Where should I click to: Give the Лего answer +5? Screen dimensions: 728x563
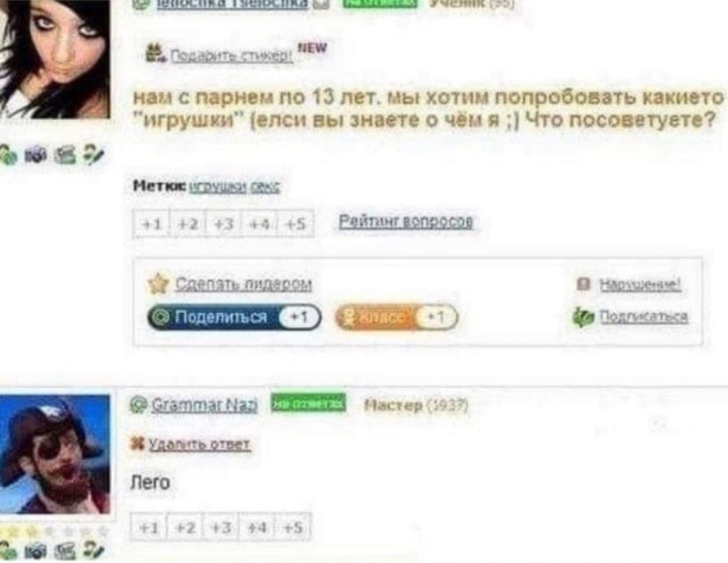coord(293,527)
